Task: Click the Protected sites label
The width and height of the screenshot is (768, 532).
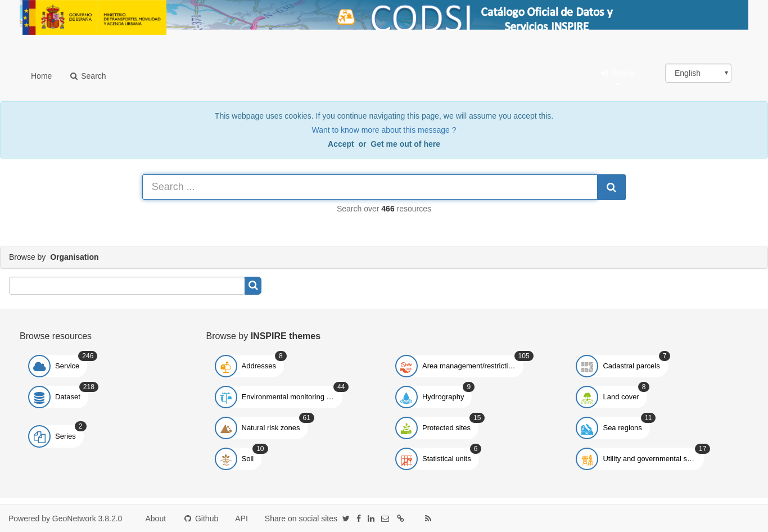Action: 446,428
